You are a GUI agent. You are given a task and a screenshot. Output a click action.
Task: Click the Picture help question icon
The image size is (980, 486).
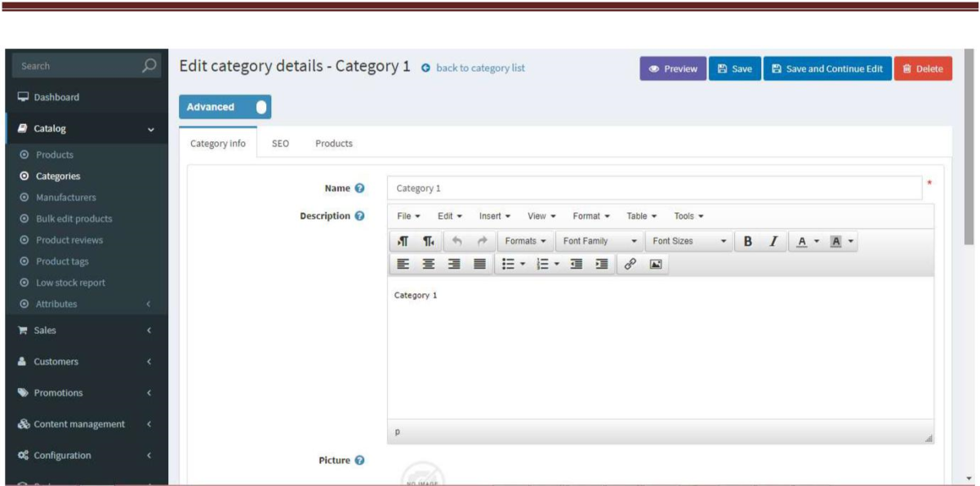pyautogui.click(x=359, y=460)
